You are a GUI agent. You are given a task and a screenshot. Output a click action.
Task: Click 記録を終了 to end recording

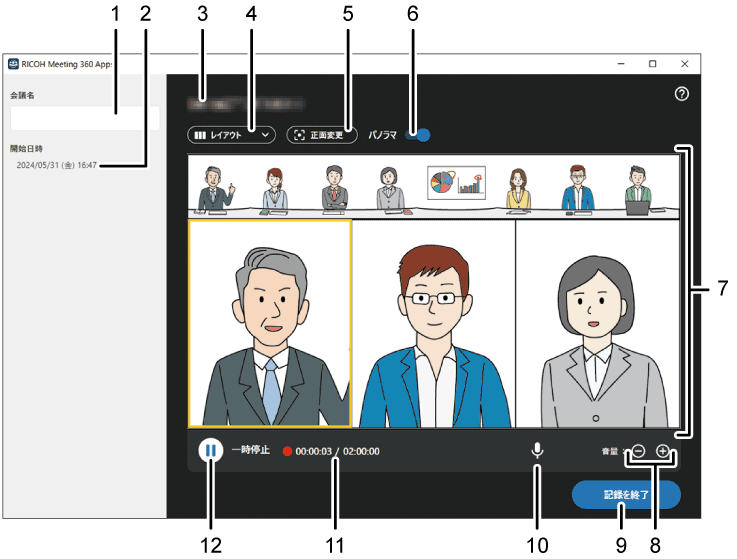tap(626, 495)
